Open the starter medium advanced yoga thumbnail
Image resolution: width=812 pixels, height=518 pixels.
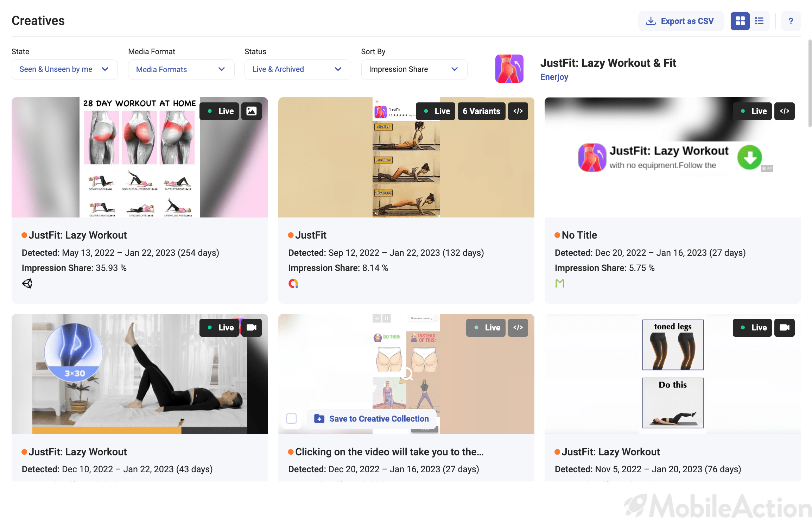pos(406,157)
